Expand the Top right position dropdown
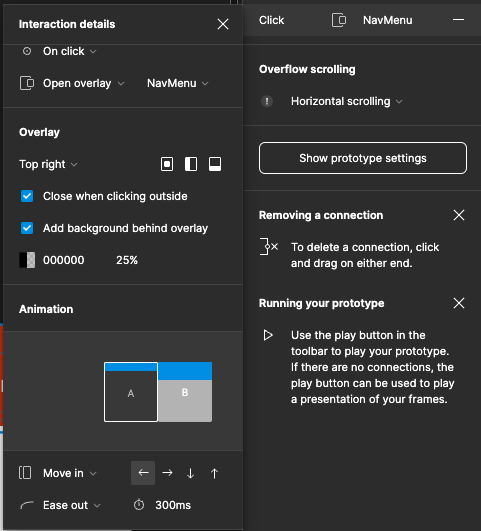Image resolution: width=481 pixels, height=531 pixels. coord(48,164)
